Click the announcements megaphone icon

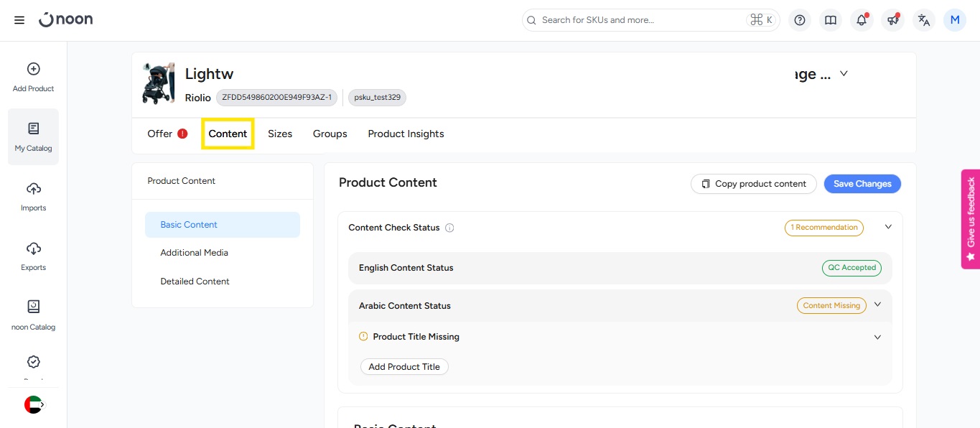point(892,20)
